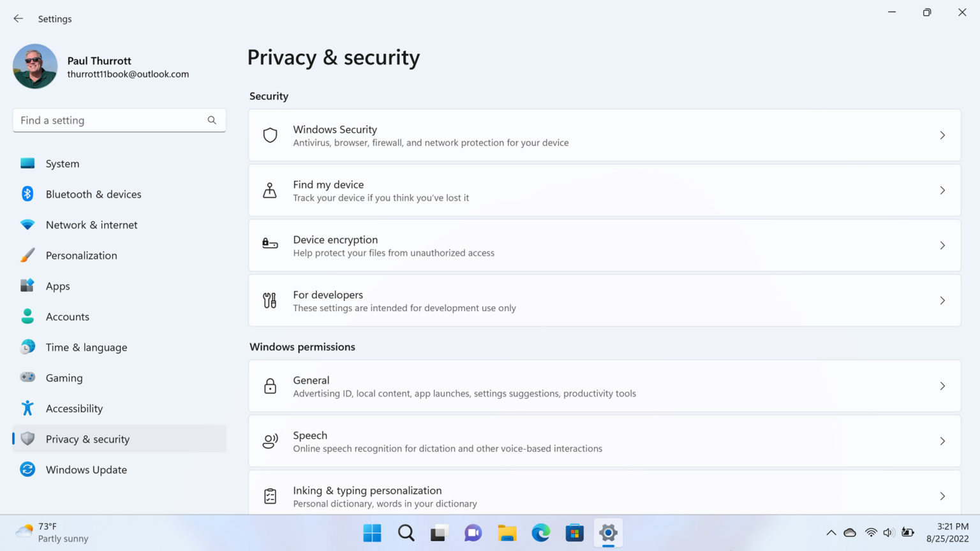
Task: Select System in the navigation pane
Action: pos(62,163)
